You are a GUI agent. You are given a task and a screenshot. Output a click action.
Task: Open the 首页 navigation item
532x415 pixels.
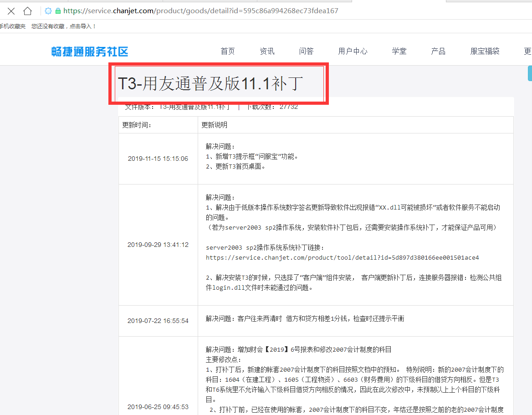click(x=228, y=51)
